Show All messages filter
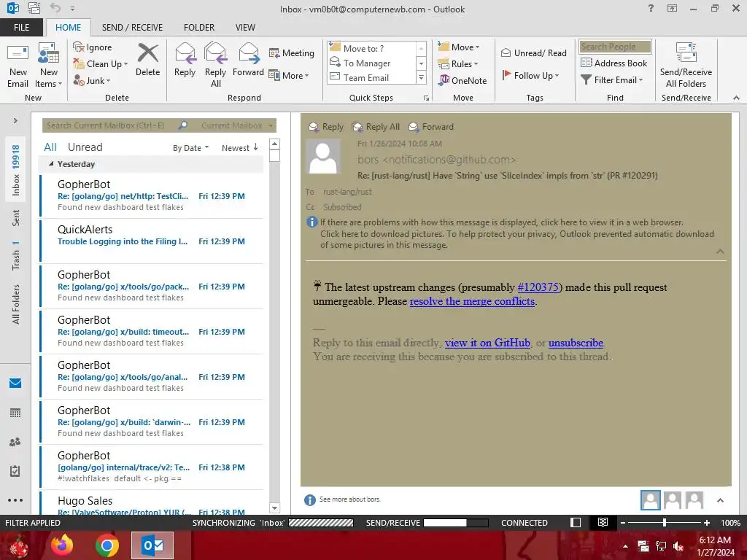The height and width of the screenshot is (560, 747). coord(50,147)
